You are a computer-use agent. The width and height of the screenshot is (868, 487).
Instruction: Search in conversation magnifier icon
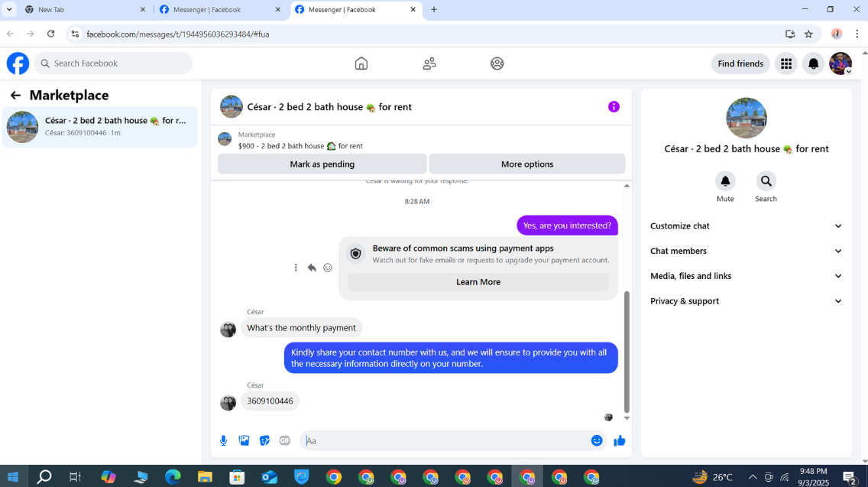click(766, 181)
